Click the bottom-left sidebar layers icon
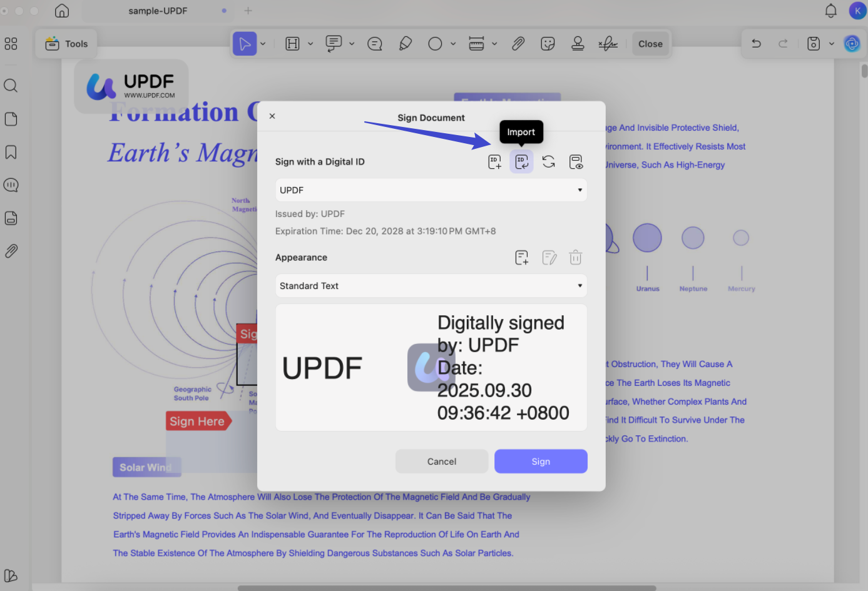 point(11,575)
